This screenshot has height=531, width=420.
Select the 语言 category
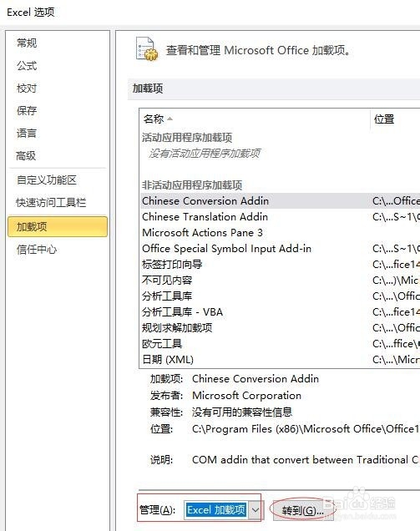click(x=27, y=133)
